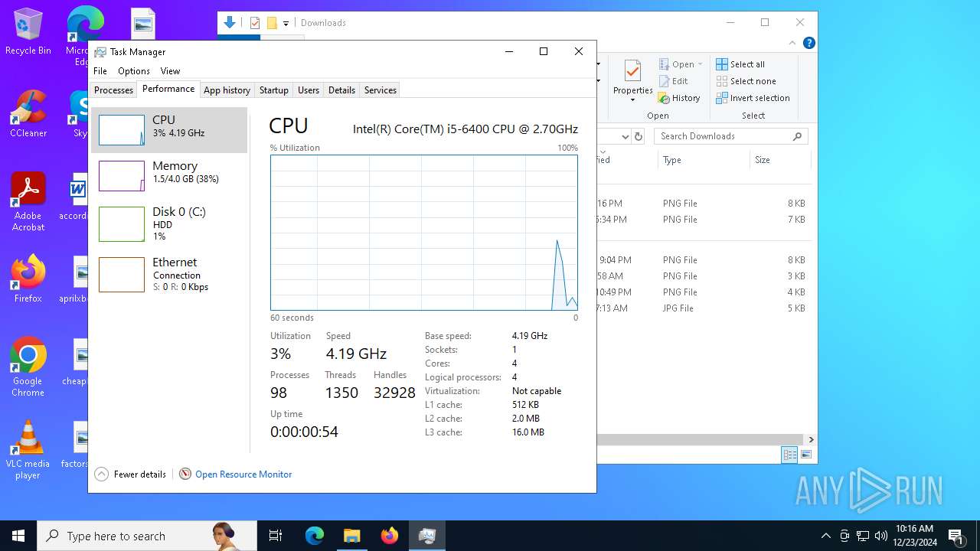Image resolution: width=980 pixels, height=551 pixels.
Task: Open Explorer Help question mark icon
Action: pos(808,43)
